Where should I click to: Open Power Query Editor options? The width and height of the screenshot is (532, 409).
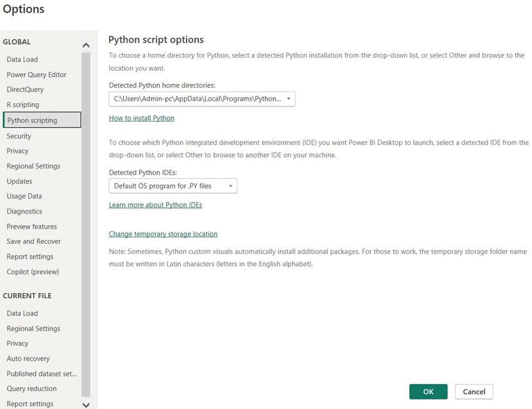[x=36, y=75]
